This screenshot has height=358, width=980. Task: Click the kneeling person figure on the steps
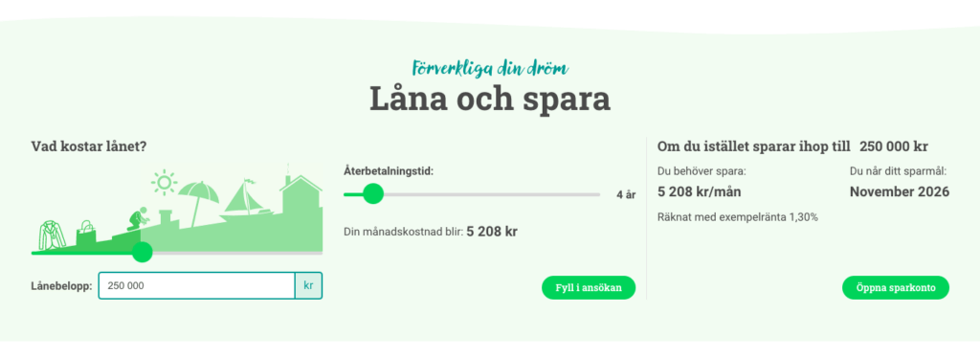point(138,218)
